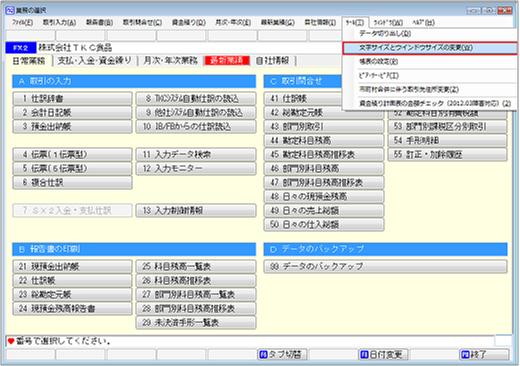Click the red heart icon in message bar
The height and width of the screenshot is (366, 520).
[x=11, y=341]
